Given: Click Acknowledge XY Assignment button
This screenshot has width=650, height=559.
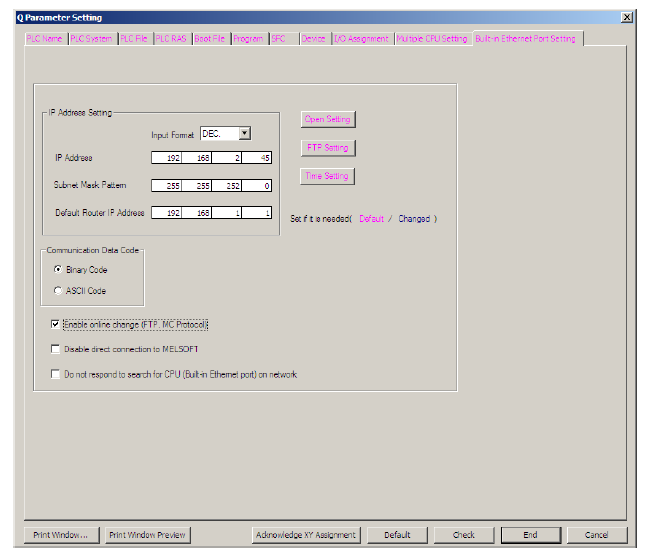Looking at the screenshot, I should (x=306, y=535).
